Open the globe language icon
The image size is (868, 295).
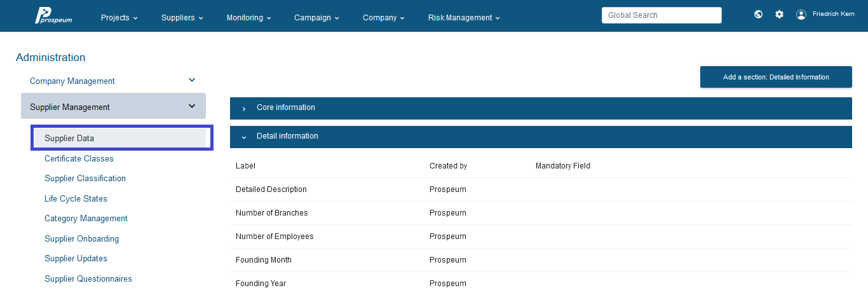click(759, 14)
